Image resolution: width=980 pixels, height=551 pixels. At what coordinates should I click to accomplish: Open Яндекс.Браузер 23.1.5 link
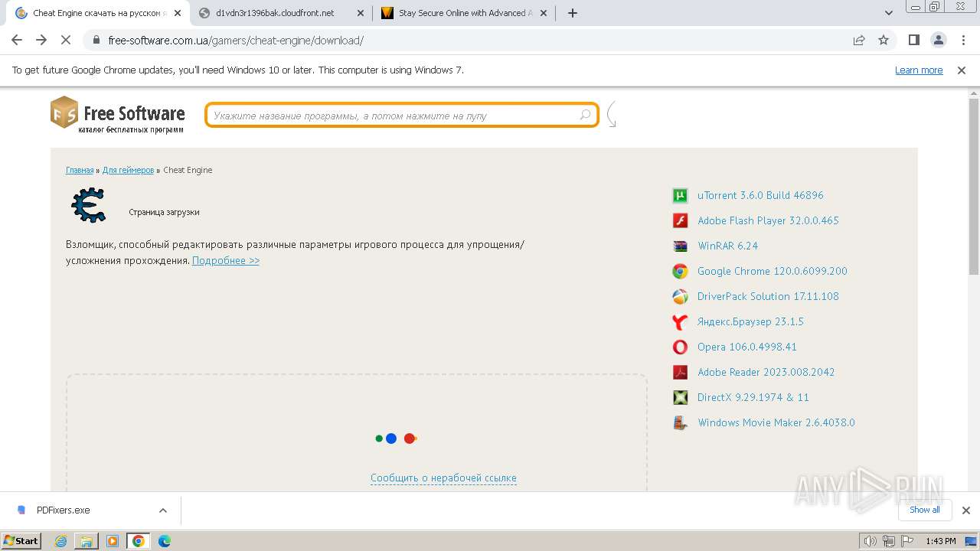[750, 321]
